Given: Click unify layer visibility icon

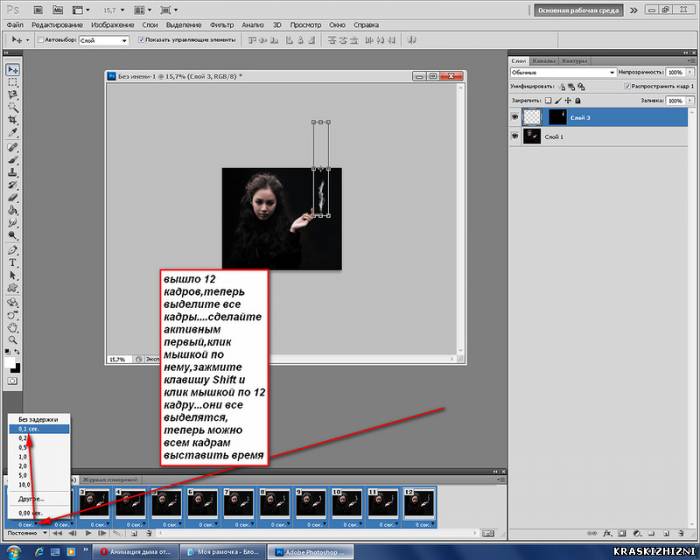Looking at the screenshot, I should pos(572,87).
